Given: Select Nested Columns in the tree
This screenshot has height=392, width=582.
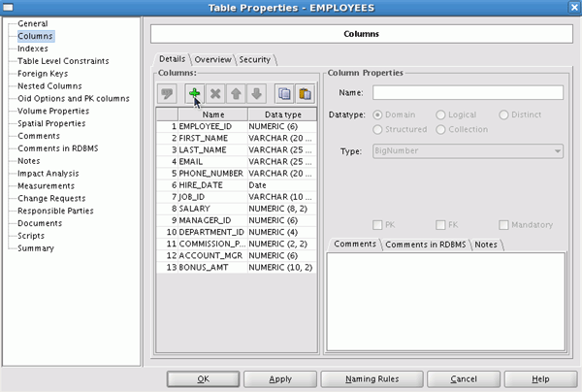Looking at the screenshot, I should [49, 86].
